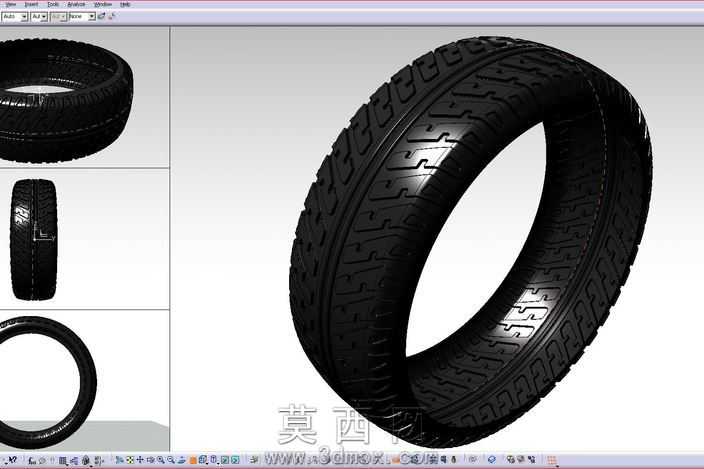Click the cursor-style icon at far right of top toolbar
Viewport: 704px width, 469px height.
click(112, 16)
